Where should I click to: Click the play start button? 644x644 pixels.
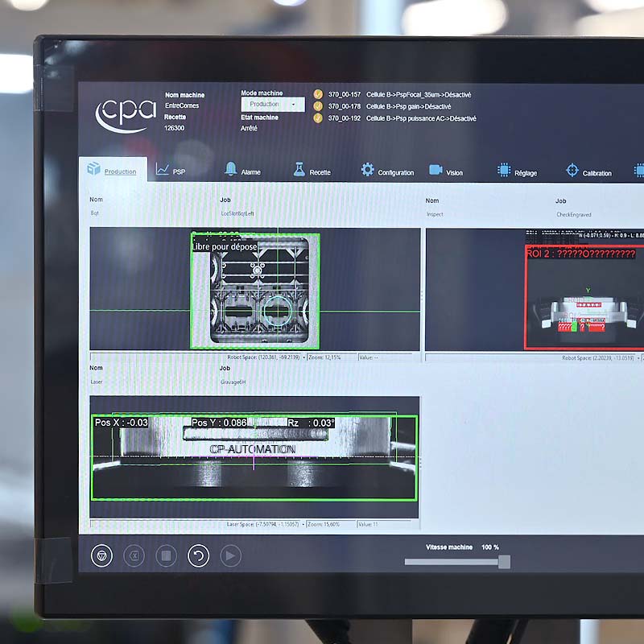(x=230, y=555)
